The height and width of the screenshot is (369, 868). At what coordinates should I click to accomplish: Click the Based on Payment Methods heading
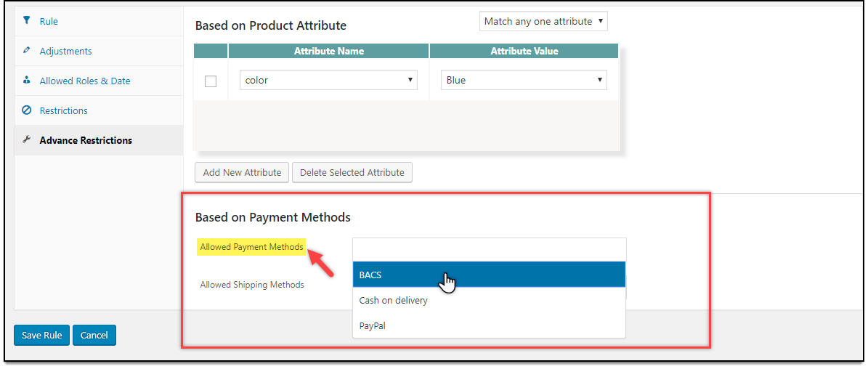[273, 217]
